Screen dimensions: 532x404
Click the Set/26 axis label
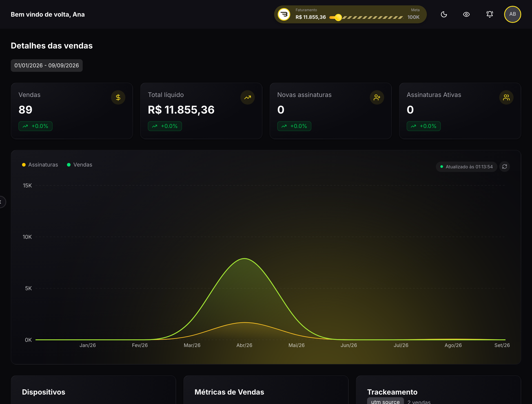pyautogui.click(x=502, y=345)
